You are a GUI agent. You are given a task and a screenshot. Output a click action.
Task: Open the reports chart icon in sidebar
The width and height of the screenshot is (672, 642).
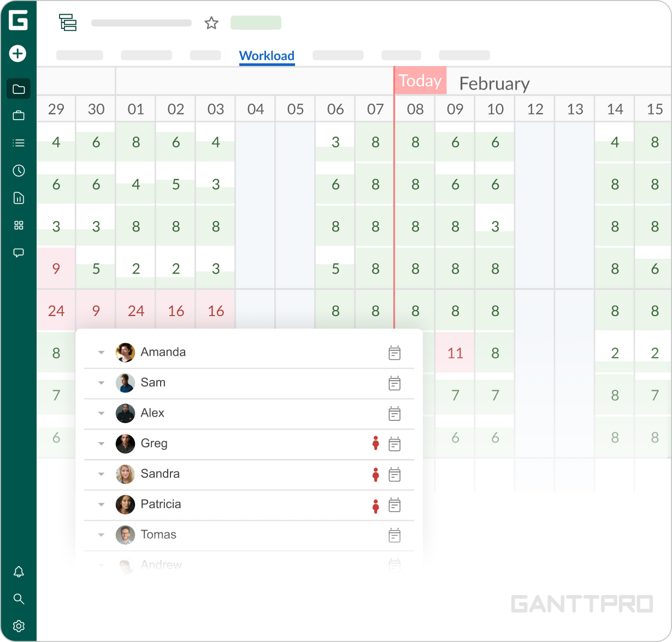(x=19, y=198)
